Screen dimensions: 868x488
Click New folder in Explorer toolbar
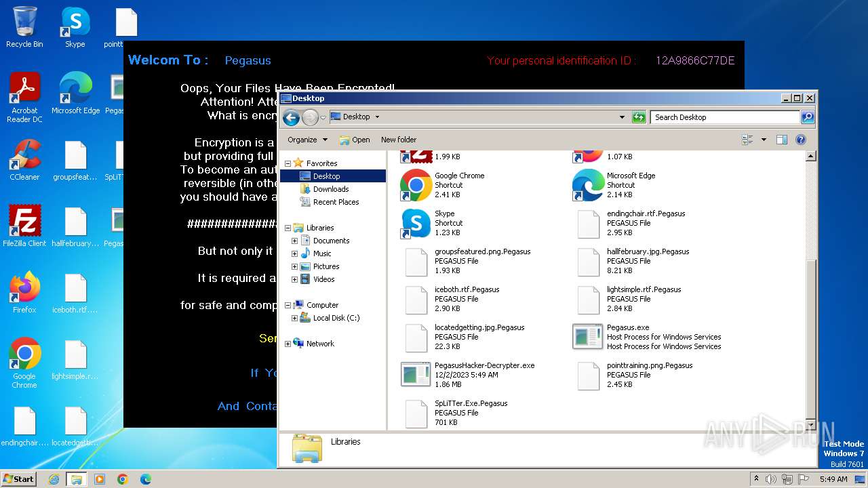pyautogui.click(x=399, y=140)
